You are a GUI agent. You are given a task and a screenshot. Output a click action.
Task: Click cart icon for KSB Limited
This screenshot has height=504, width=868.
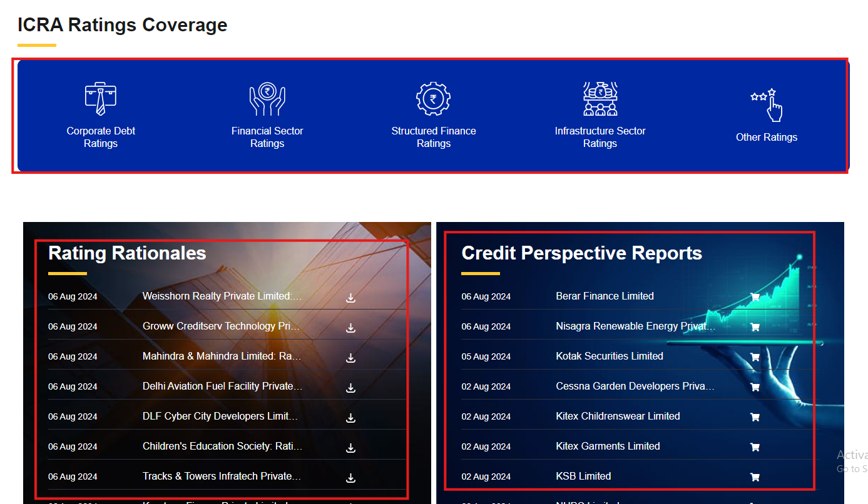755,477
